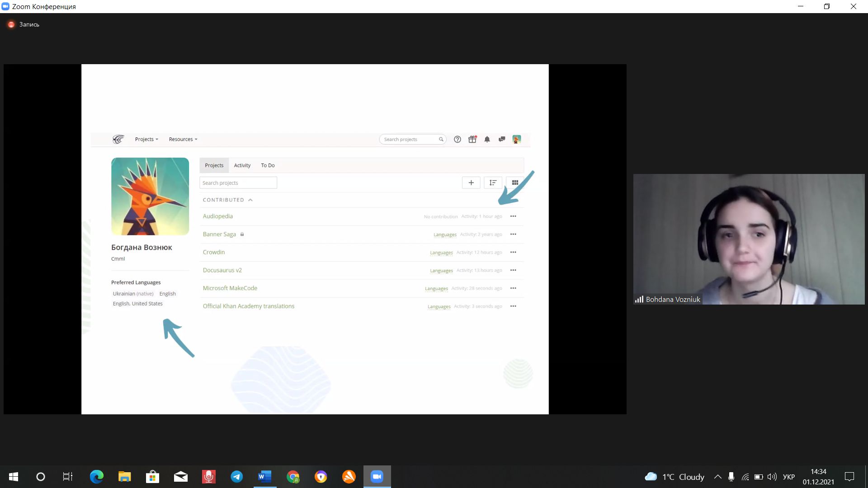Screen dimensions: 868x488
Task: Click the sort projects icon
Action: [x=493, y=183]
